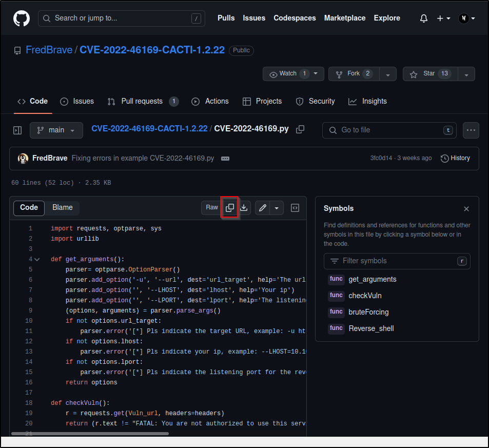Switch to the Issues tab
This screenshot has height=448, width=489.
coord(77,102)
